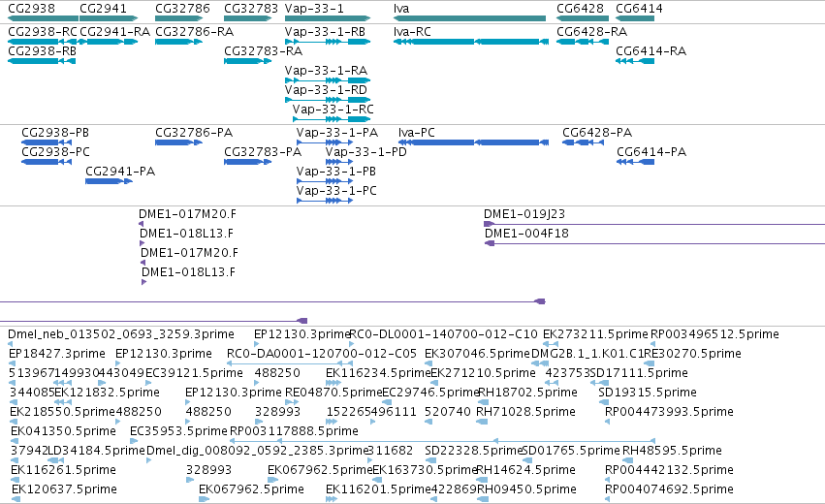Select the 520740 EST feature

[x=428, y=422]
